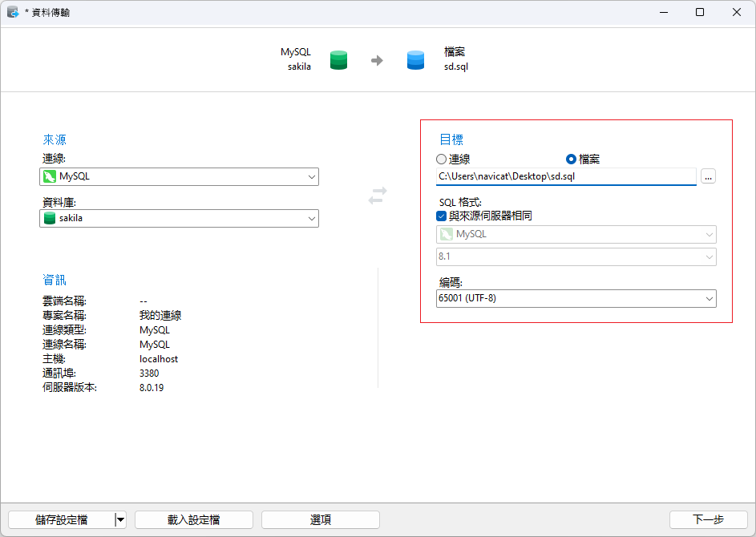Click the 雲端名稱 label

(x=64, y=301)
